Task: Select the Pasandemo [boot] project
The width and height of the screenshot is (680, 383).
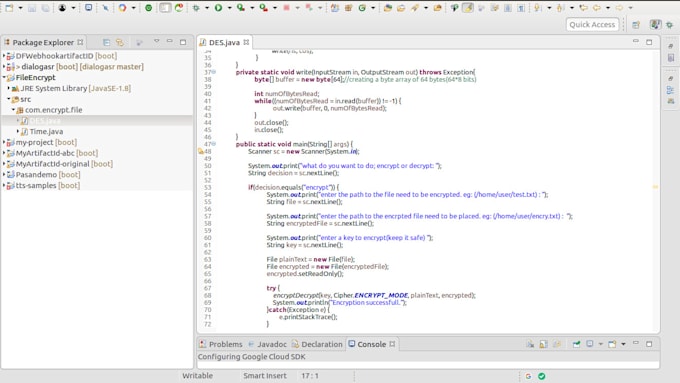Action: tap(43, 174)
